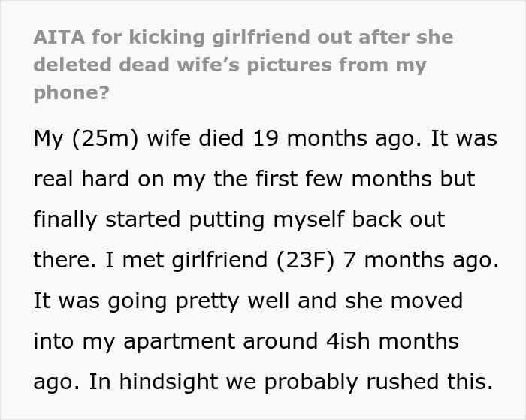Click 'In hindsight' in the last line
The image size is (526, 420).
152,382
